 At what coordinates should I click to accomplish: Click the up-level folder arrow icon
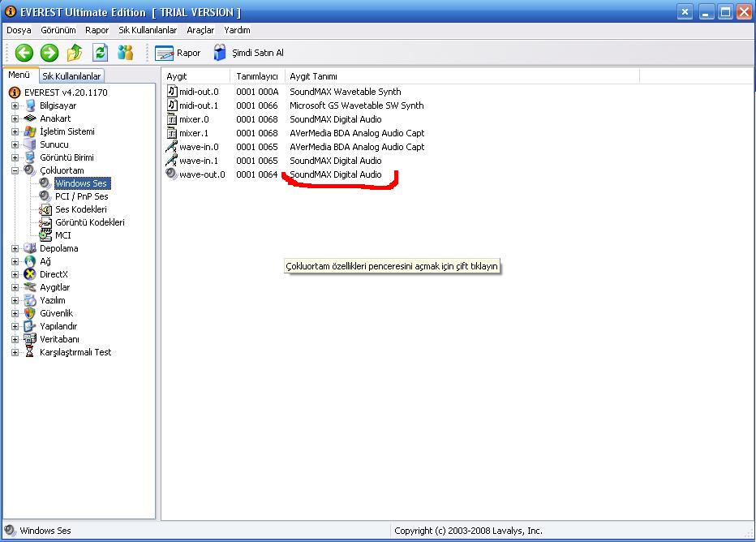(75, 53)
